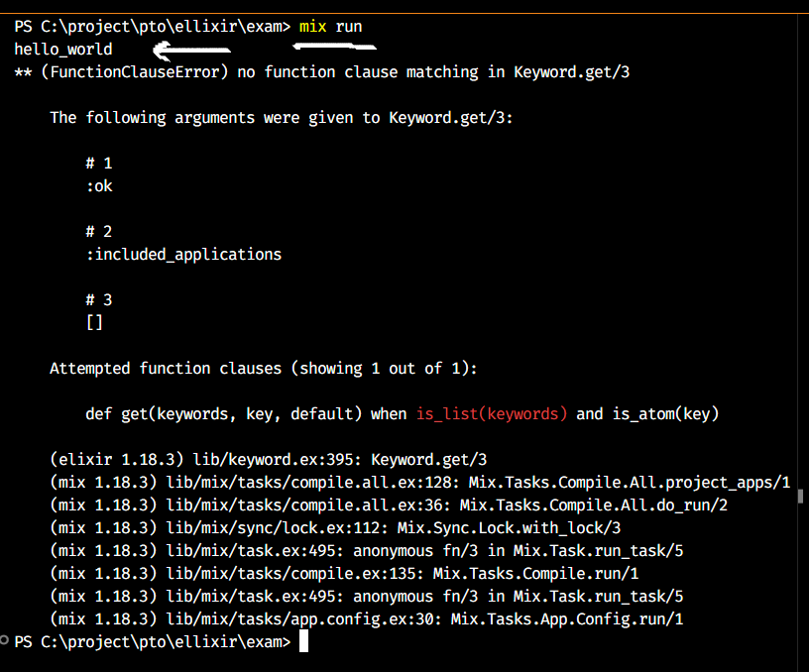The image size is (809, 672).
Task: Select the "# 2" argument label
Action: tap(98, 231)
